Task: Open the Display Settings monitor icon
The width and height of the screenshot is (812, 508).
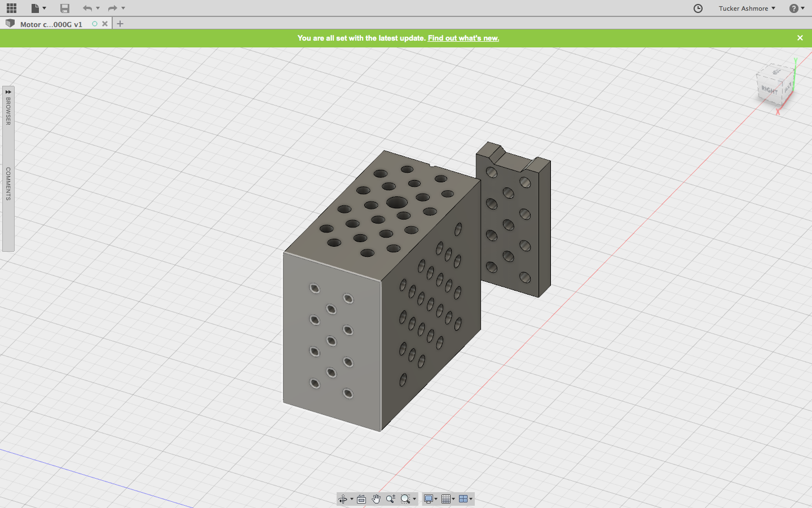Action: pos(429,499)
